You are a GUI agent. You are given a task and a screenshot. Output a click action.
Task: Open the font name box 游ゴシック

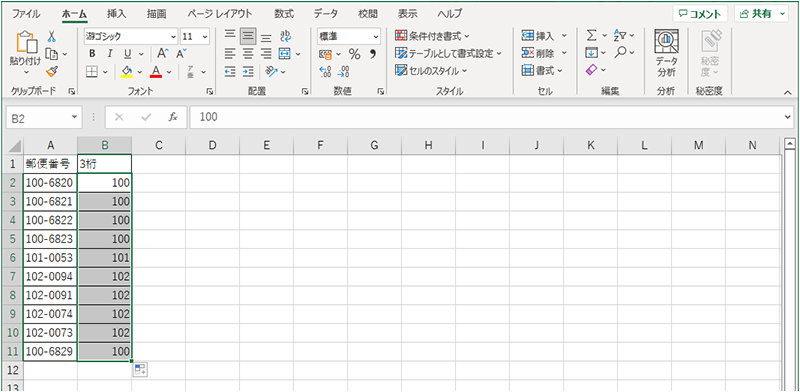tap(131, 37)
